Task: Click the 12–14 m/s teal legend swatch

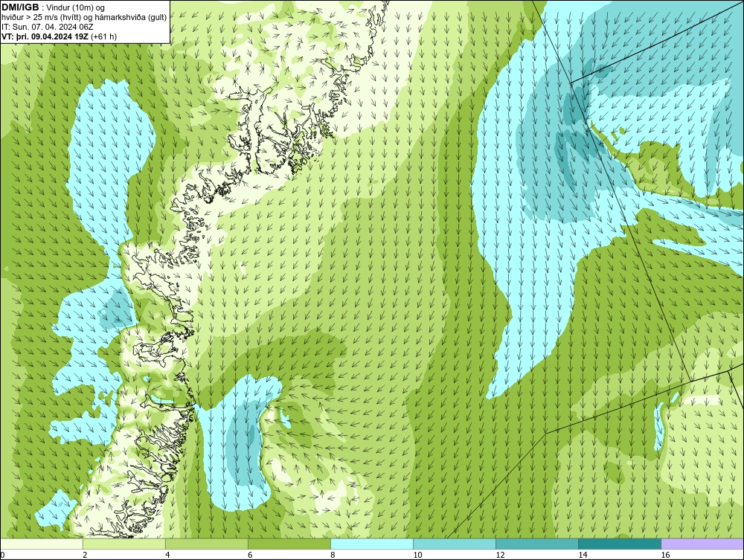Action: click(536, 544)
